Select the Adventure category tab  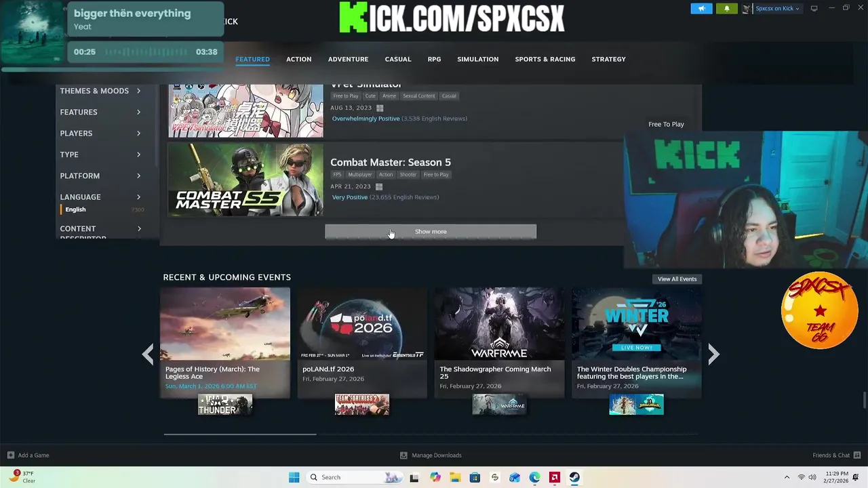(348, 59)
